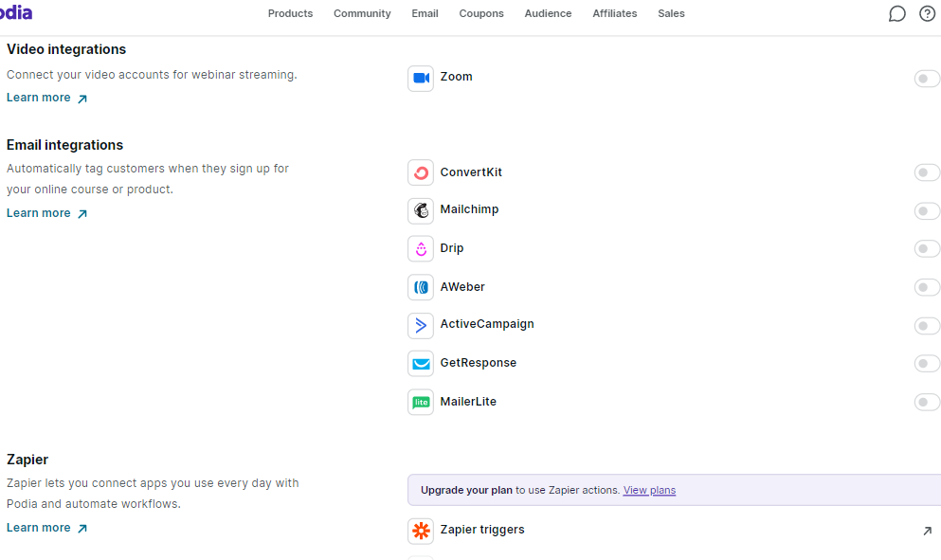
Task: Open Learn more under Zapier
Action: click(x=46, y=528)
